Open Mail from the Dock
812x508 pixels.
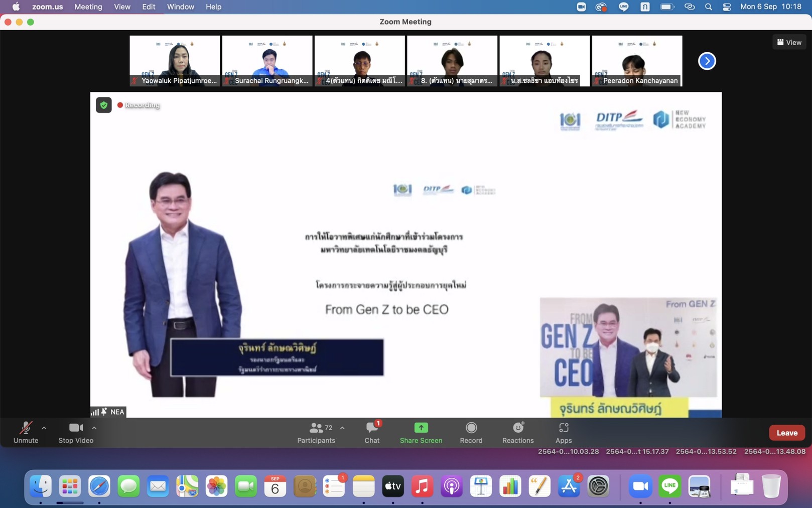(158, 486)
